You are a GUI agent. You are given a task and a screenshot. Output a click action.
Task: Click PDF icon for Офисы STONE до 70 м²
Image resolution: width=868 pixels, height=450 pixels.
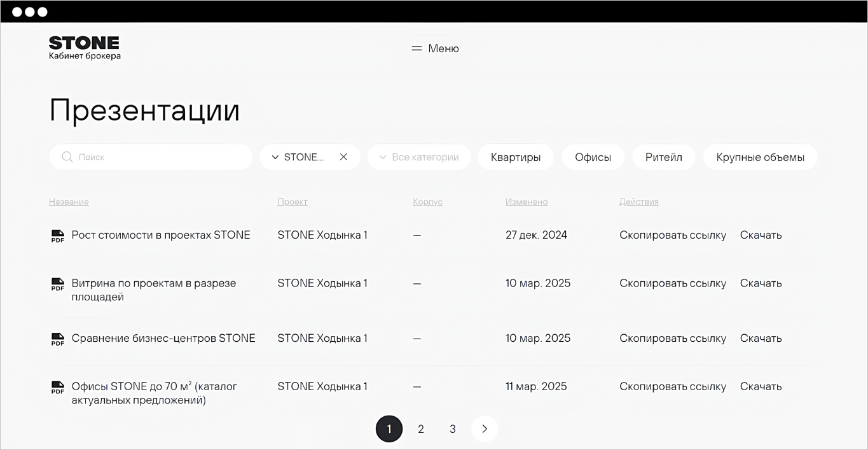[58, 388]
